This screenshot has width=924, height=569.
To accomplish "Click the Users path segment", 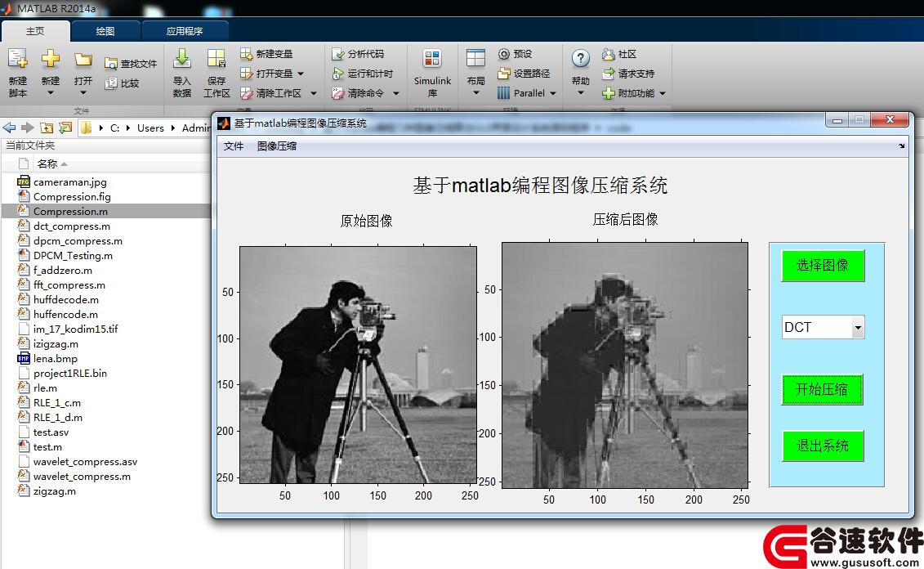I will [x=150, y=128].
